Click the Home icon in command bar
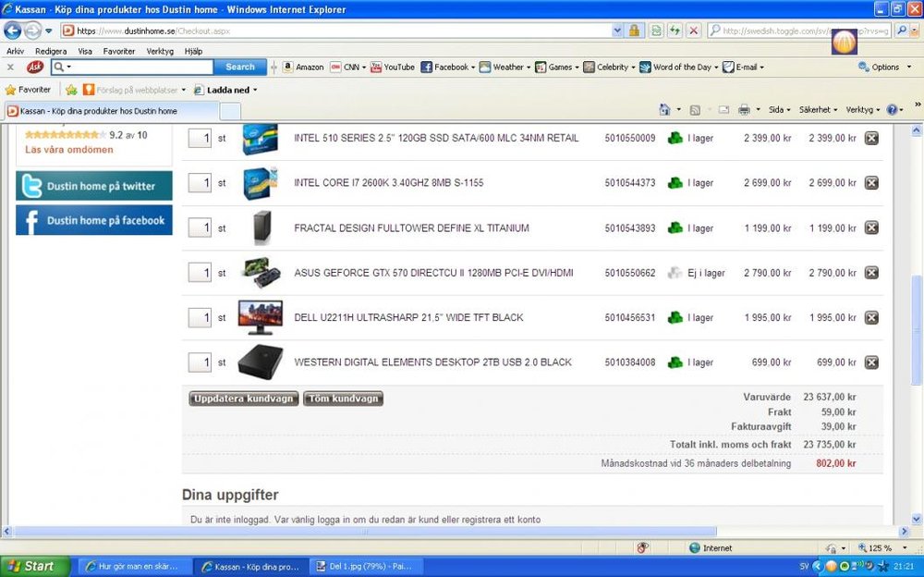 tap(664, 110)
